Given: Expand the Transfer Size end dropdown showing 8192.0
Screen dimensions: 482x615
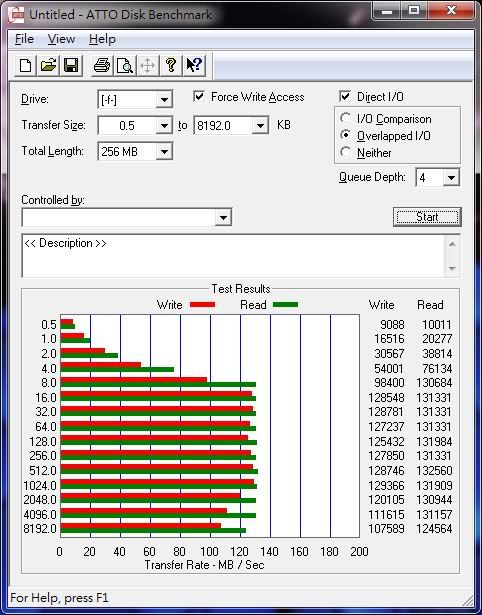Looking at the screenshot, I should click(x=260, y=126).
